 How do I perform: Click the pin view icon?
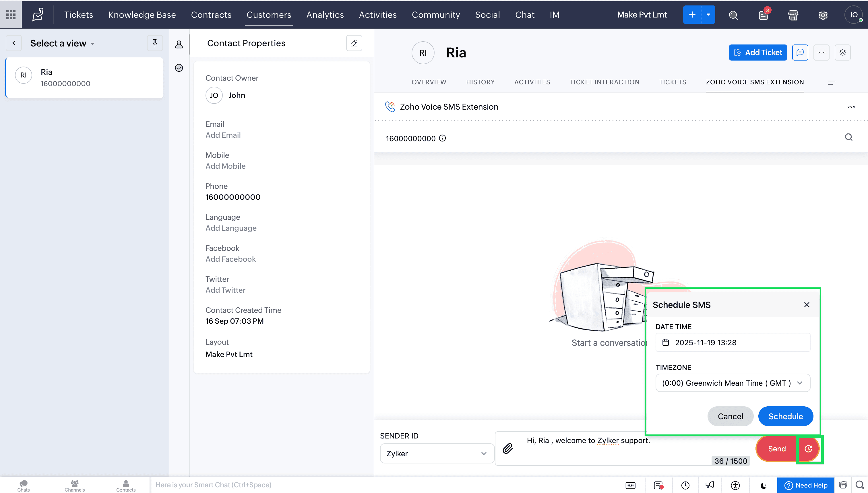click(155, 43)
